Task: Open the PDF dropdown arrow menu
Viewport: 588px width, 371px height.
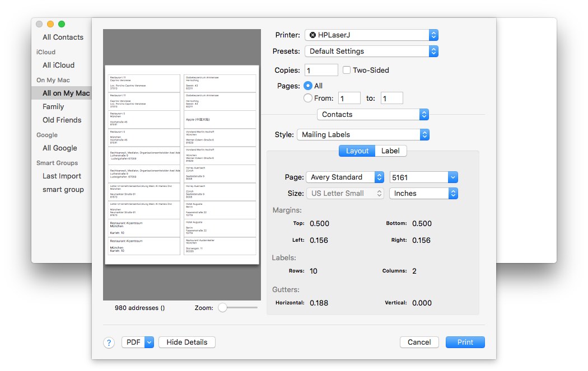Action: coord(149,342)
